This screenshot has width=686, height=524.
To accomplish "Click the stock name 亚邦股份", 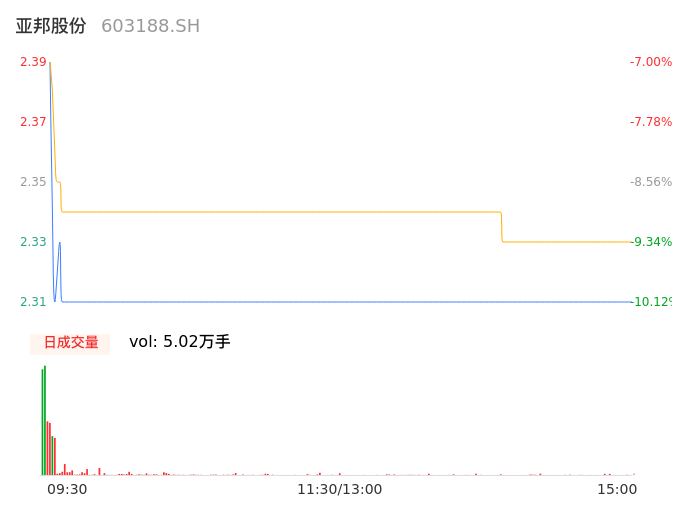I will click(x=51, y=26).
